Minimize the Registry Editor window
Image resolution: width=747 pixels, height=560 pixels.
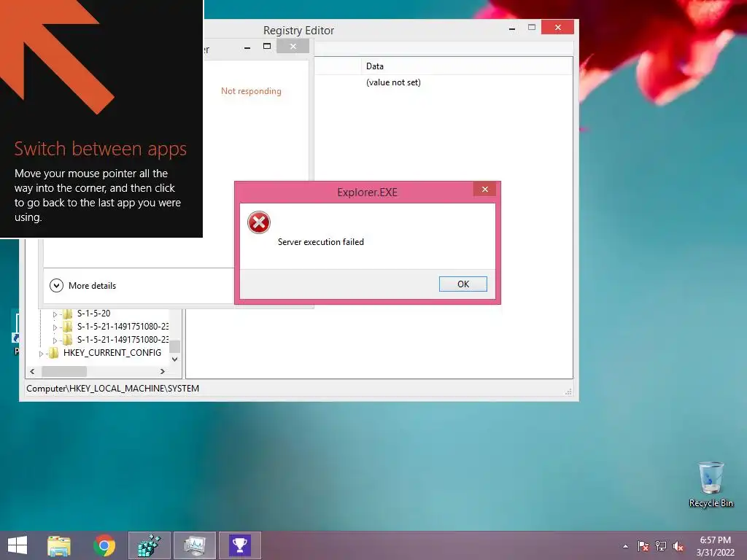click(x=512, y=28)
